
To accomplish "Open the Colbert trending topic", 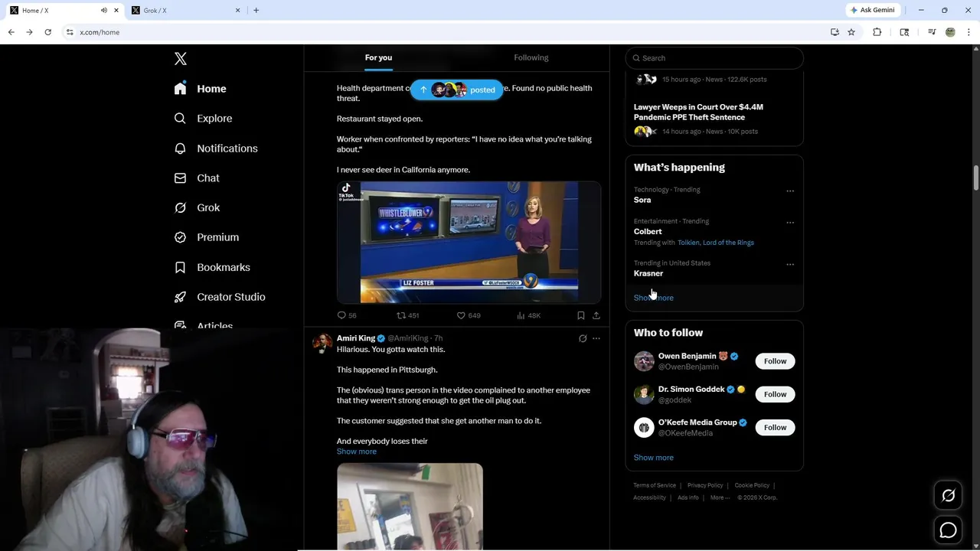I will [x=648, y=231].
